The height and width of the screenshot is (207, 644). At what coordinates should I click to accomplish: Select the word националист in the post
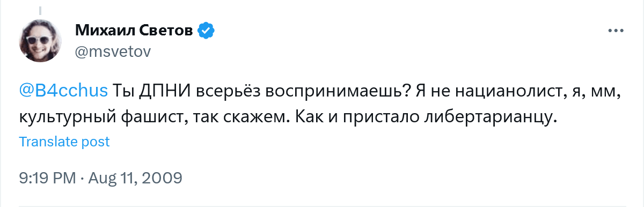tap(507, 91)
